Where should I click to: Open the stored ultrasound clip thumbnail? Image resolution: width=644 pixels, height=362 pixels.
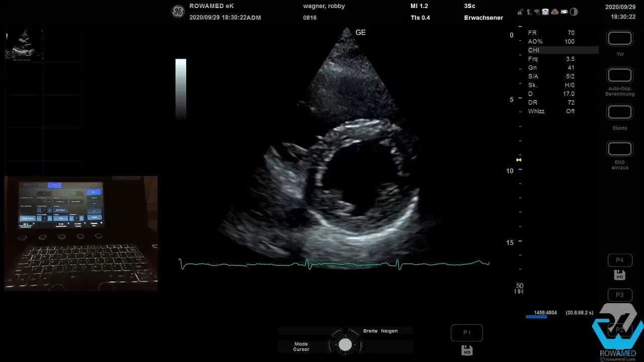(x=24, y=45)
